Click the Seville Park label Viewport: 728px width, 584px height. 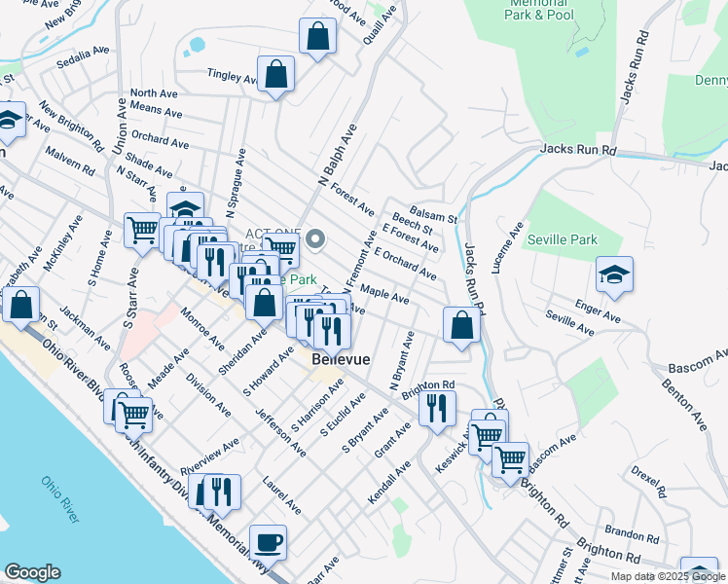click(x=563, y=239)
